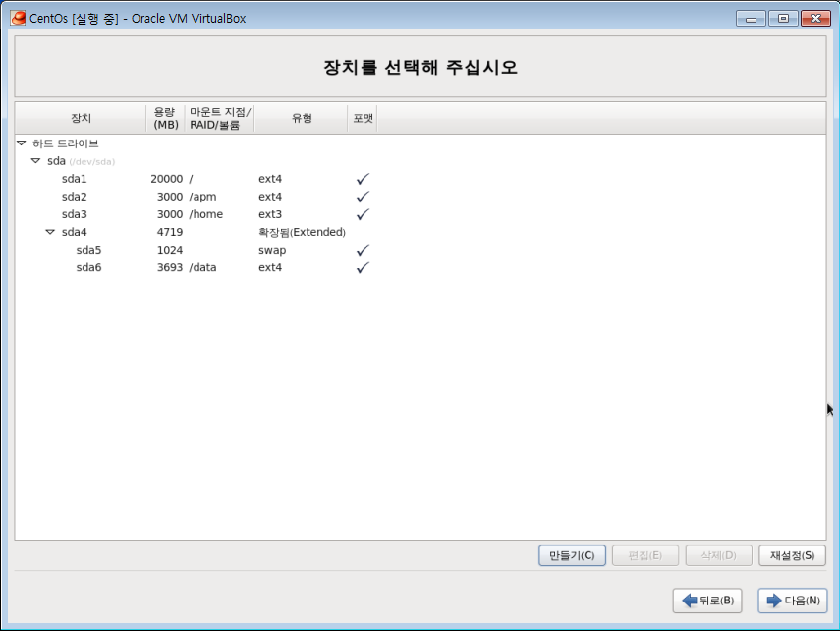This screenshot has height=631, width=840.
Task: Click the format checkmark for sda6
Action: pos(363,267)
